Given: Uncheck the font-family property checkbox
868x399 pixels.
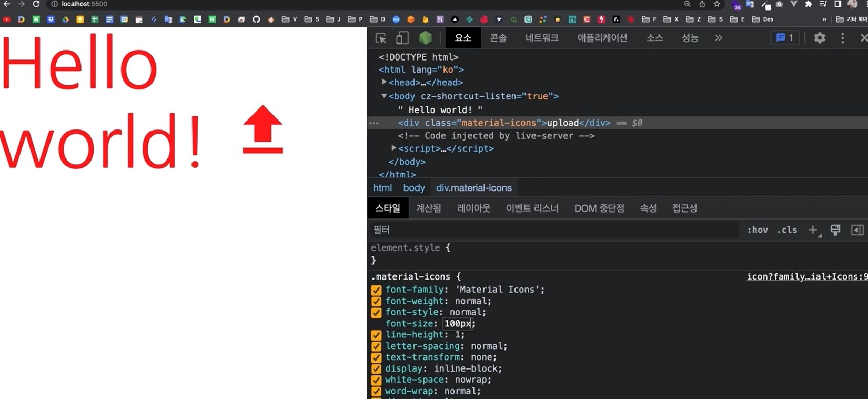Looking at the screenshot, I should click(376, 290).
